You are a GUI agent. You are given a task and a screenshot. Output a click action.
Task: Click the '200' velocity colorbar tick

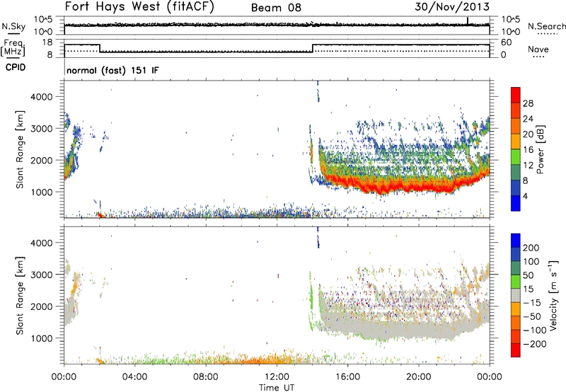(x=531, y=248)
